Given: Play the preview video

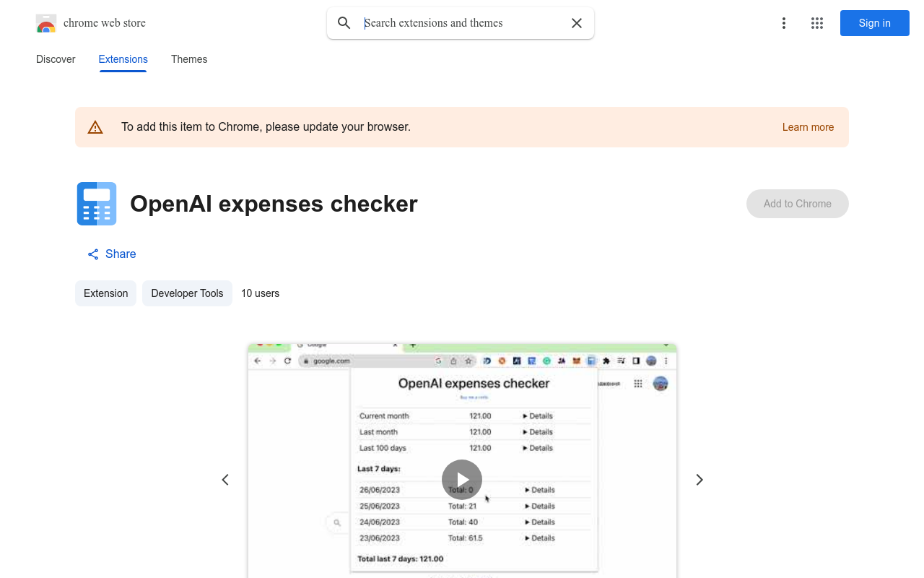Looking at the screenshot, I should point(462,480).
